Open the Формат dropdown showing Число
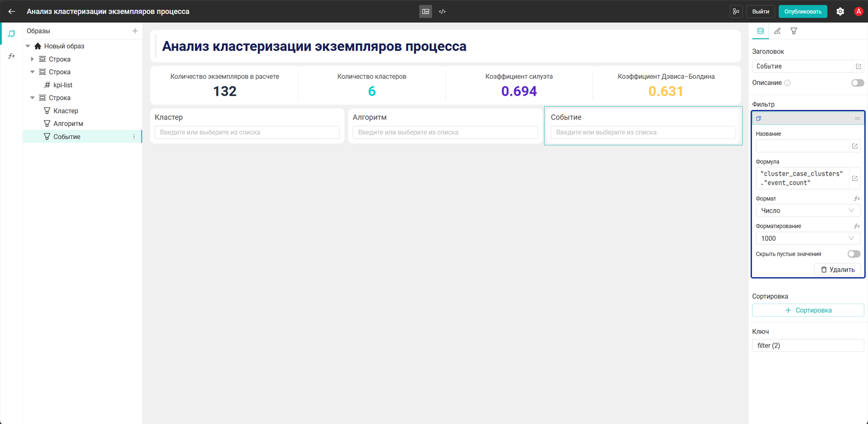Viewport: 868px width, 424px height. [x=808, y=211]
